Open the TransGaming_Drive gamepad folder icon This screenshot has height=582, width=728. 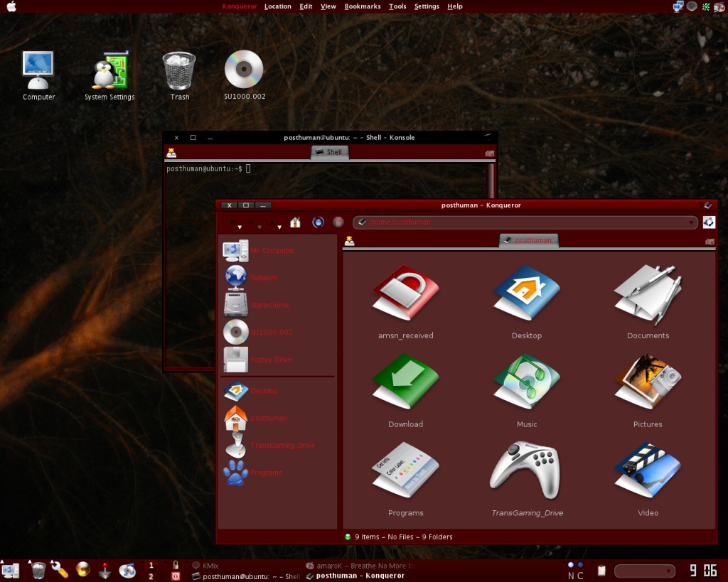pyautogui.click(x=527, y=479)
